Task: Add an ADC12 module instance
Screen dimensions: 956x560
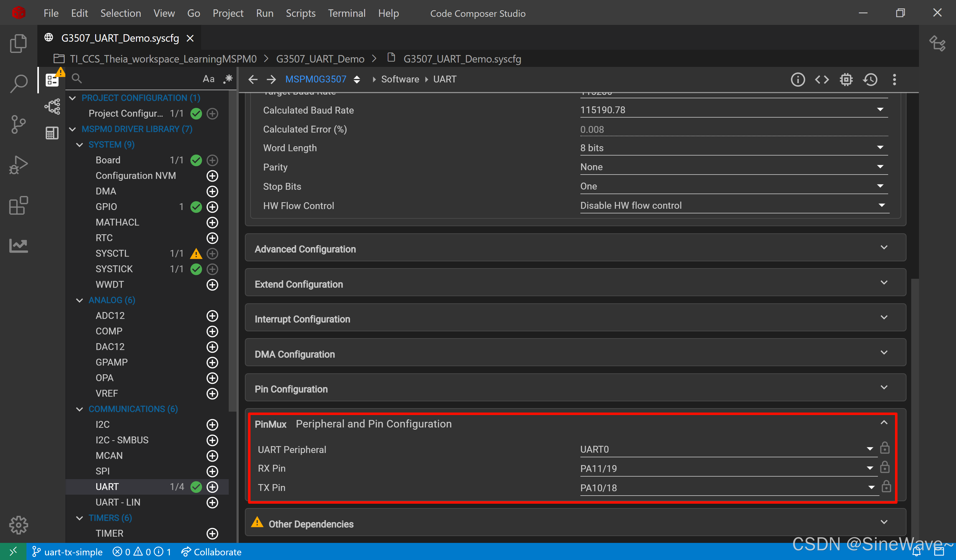Action: pyautogui.click(x=212, y=315)
